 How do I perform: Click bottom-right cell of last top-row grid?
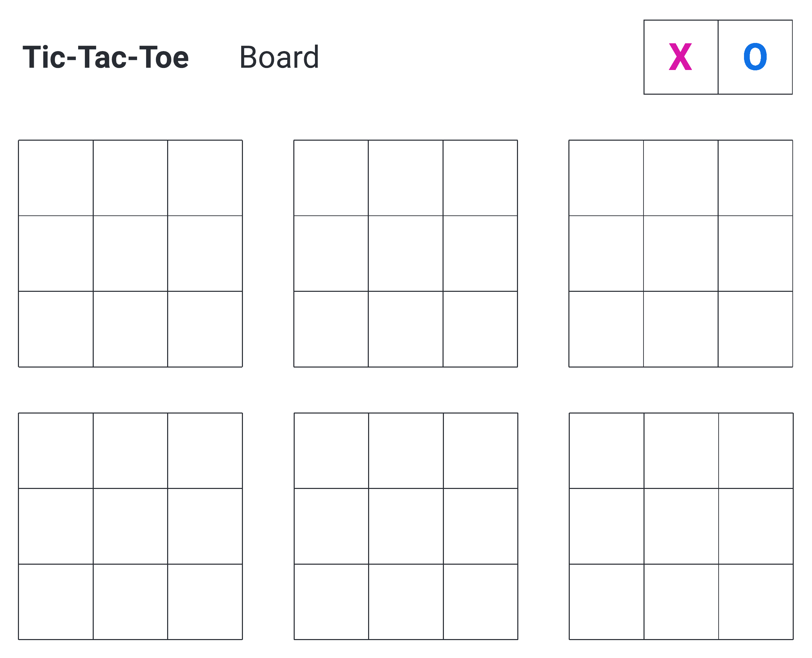click(755, 329)
